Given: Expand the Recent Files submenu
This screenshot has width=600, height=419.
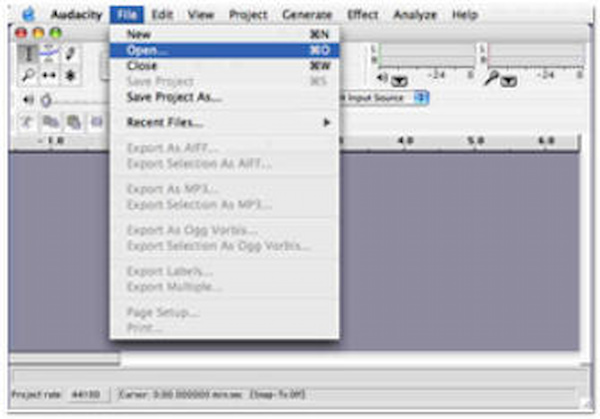Looking at the screenshot, I should point(224,122).
